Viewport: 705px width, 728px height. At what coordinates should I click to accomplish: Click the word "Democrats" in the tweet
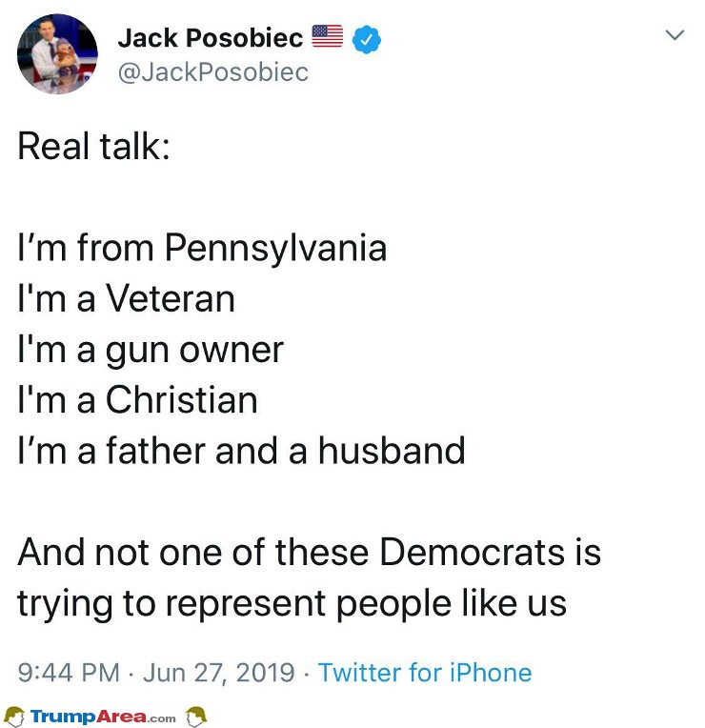coord(473,553)
